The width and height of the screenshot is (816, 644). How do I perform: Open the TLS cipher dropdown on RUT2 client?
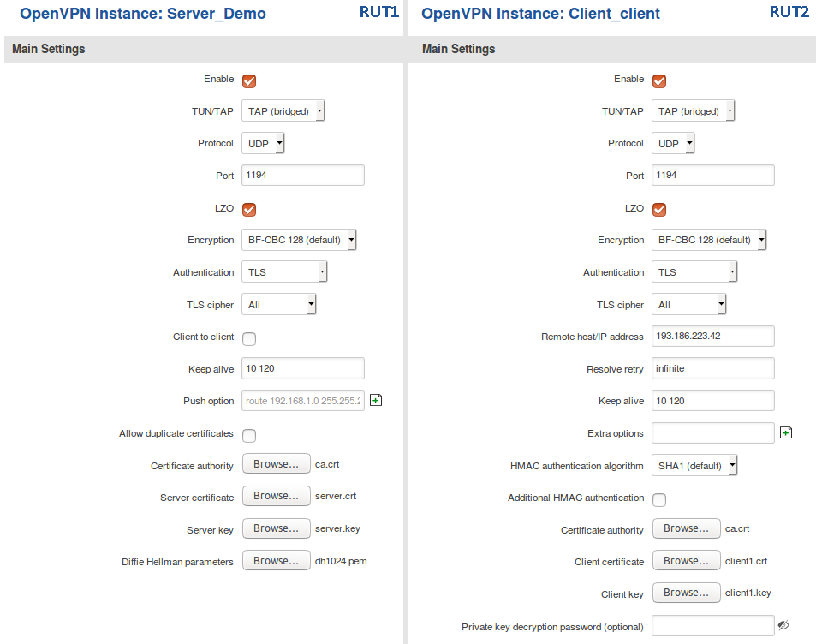[689, 304]
